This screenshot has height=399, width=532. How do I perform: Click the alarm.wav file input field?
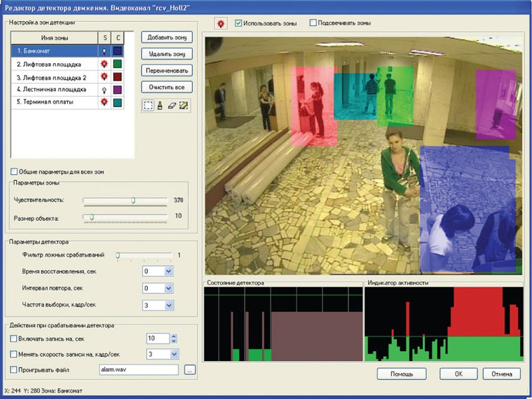click(139, 370)
